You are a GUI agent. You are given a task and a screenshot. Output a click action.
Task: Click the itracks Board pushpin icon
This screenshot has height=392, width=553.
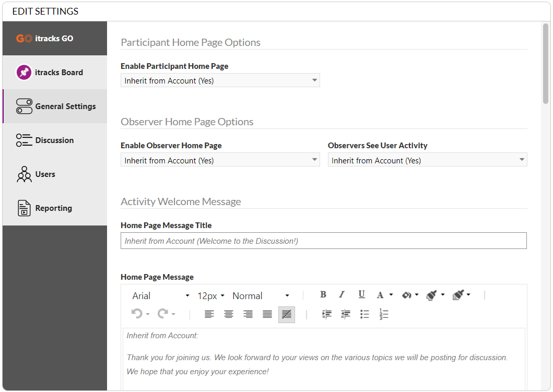pos(24,72)
